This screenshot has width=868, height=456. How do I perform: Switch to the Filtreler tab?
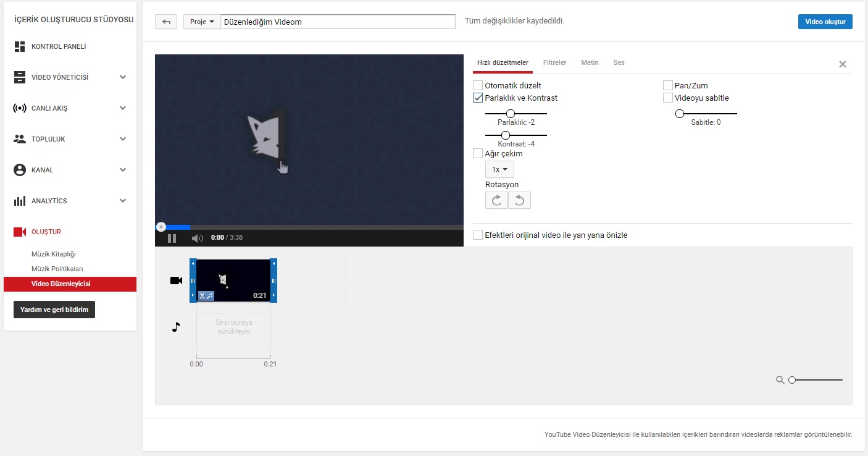click(x=554, y=62)
